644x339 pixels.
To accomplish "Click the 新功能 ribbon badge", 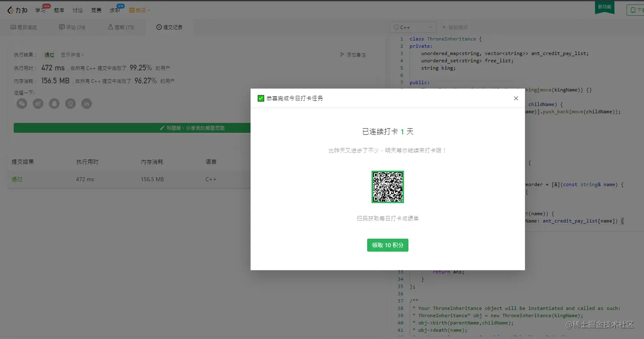I will coord(604,7).
